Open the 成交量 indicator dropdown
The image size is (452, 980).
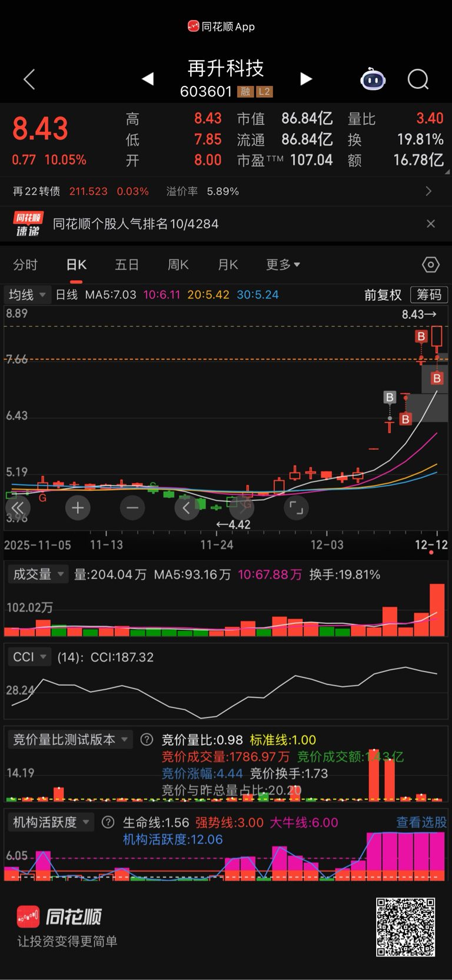(x=38, y=574)
